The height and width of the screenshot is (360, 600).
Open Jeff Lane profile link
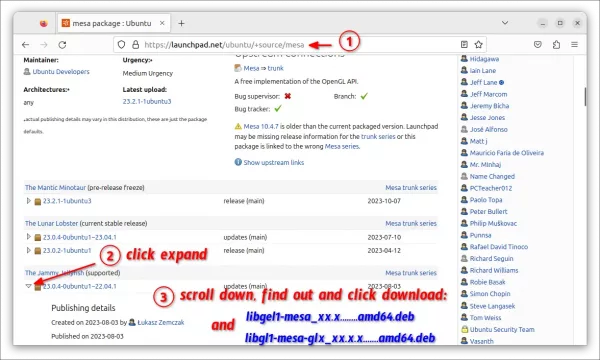tap(483, 82)
